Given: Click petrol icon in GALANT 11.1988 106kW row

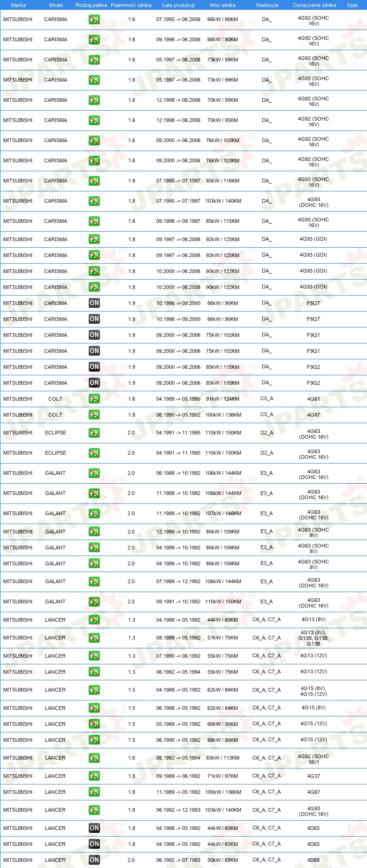Looking at the screenshot, I should 94,493.
